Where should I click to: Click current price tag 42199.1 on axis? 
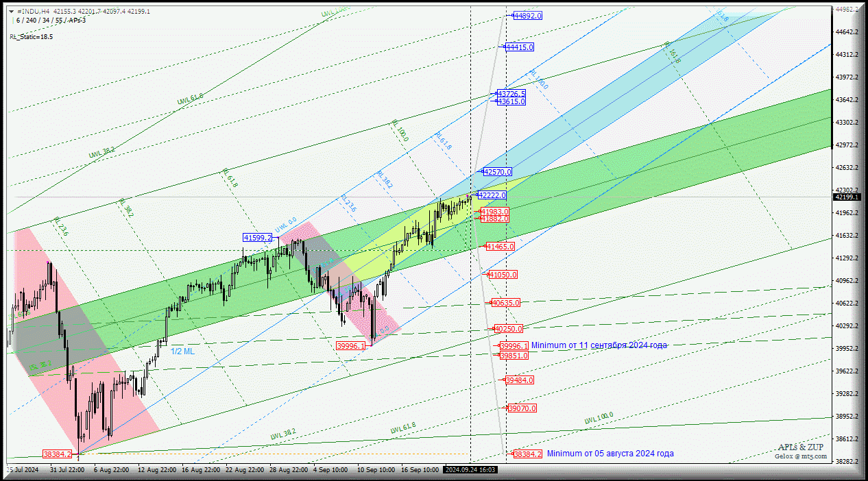point(846,197)
